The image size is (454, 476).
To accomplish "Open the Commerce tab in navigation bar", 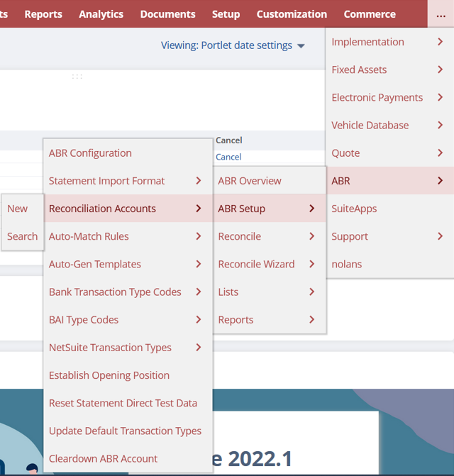I will 370,14.
